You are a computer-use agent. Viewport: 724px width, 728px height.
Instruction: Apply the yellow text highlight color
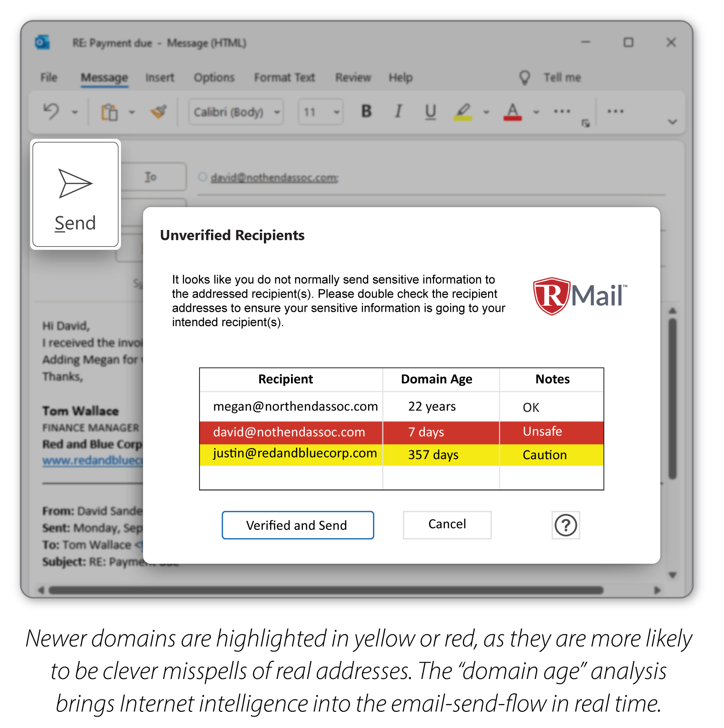463,112
